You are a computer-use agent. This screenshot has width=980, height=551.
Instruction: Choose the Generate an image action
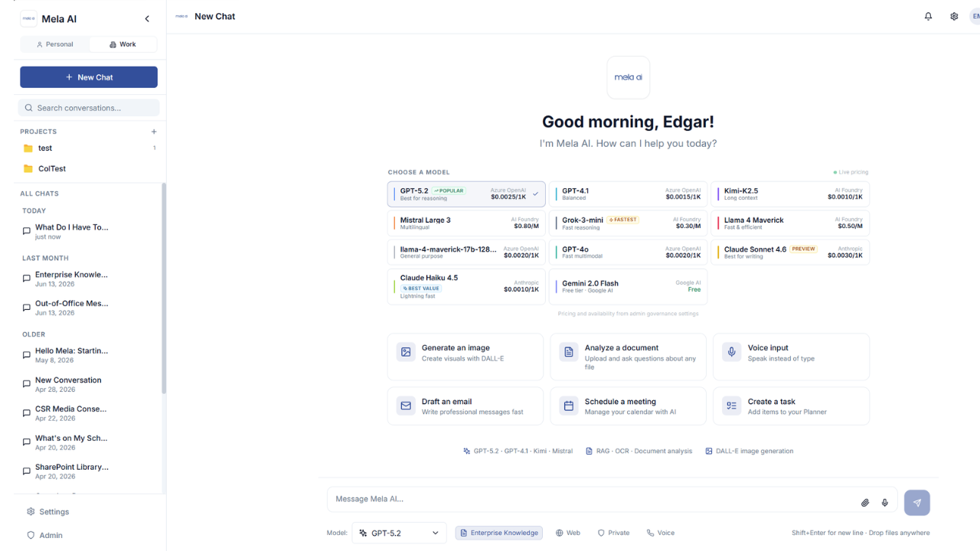click(x=465, y=357)
